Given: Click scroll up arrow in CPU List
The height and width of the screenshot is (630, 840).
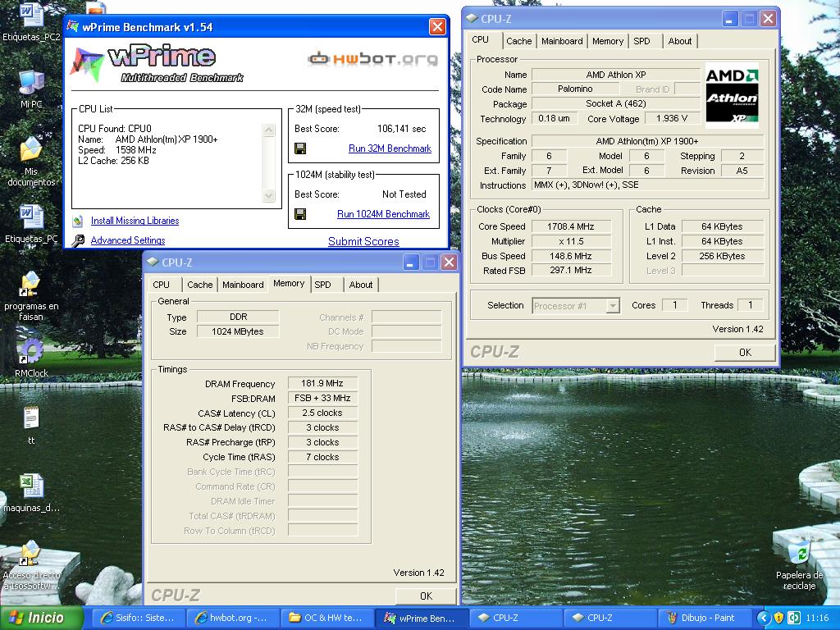Looking at the screenshot, I should 269,130.
